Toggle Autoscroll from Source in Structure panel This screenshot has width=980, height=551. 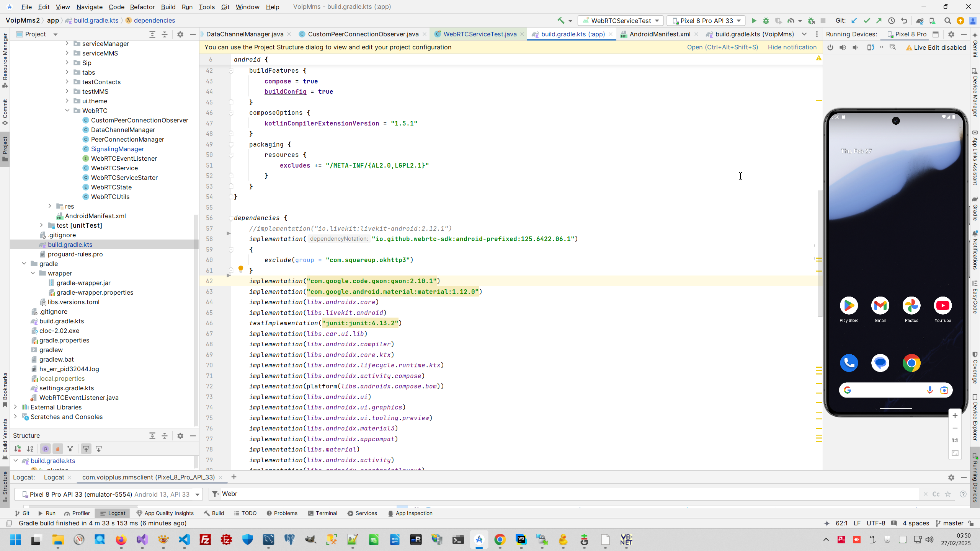pyautogui.click(x=99, y=449)
